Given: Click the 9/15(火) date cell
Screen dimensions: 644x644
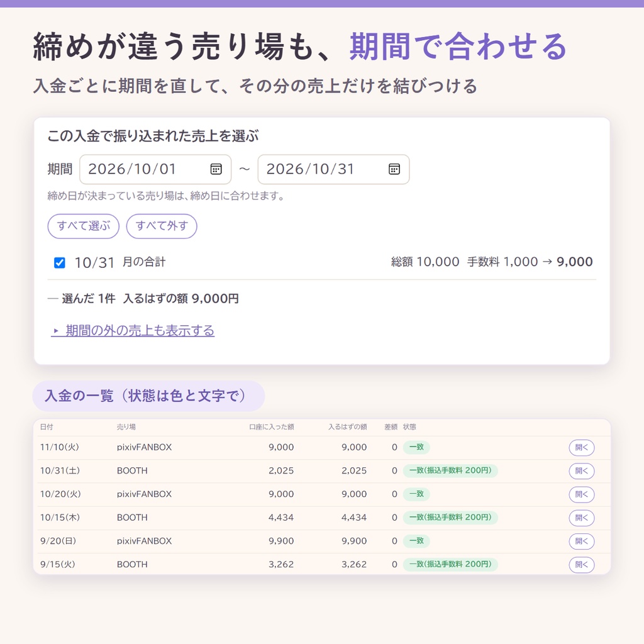Looking at the screenshot, I should 57,564.
